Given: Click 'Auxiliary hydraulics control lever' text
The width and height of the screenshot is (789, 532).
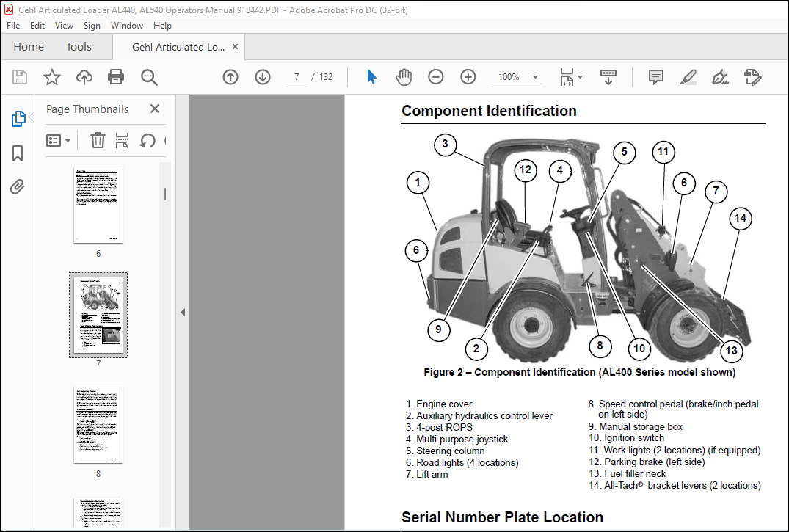Looking at the screenshot, I should coord(484,416).
